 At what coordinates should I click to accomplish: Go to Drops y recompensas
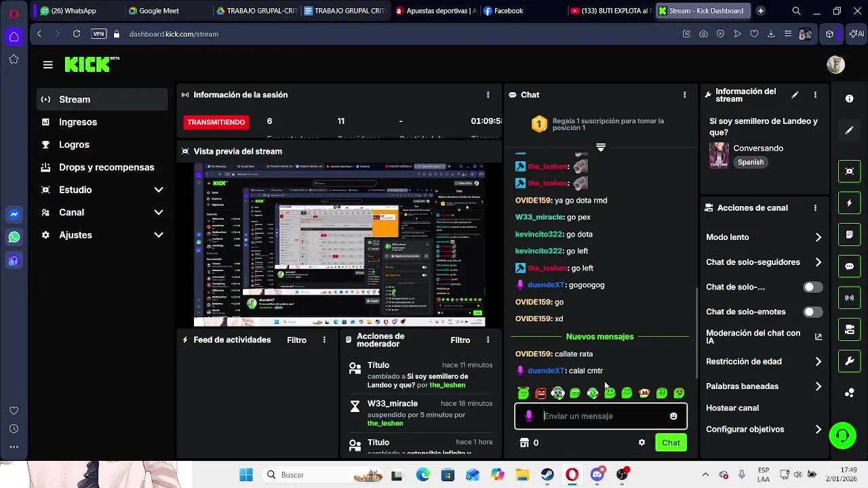coord(102,167)
